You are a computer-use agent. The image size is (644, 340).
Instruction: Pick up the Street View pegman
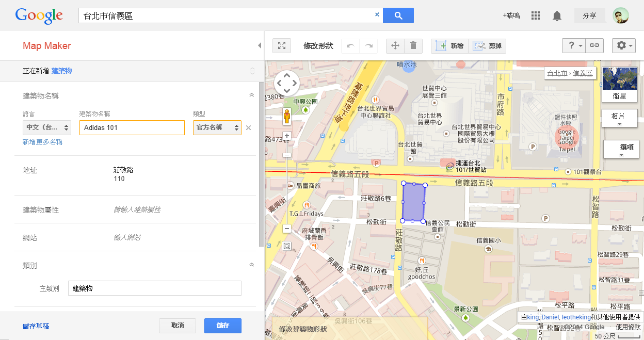(287, 117)
